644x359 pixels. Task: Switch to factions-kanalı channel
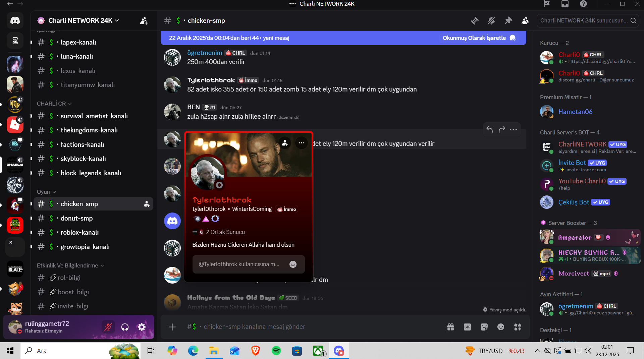[x=93, y=144]
